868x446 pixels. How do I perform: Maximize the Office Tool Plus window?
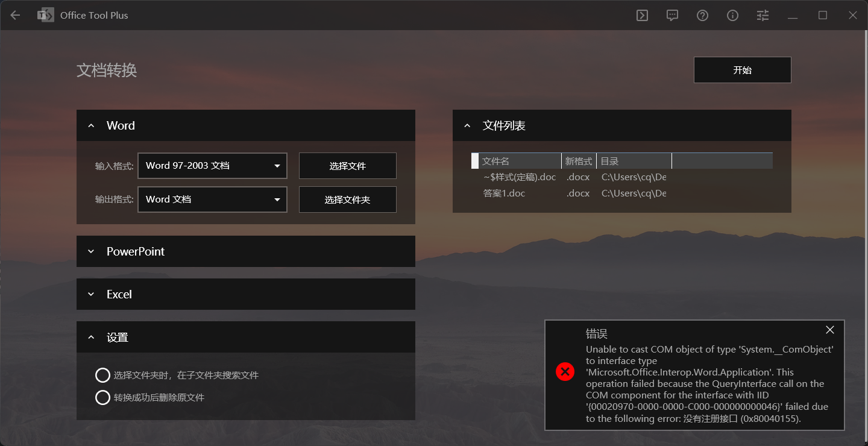pos(823,16)
